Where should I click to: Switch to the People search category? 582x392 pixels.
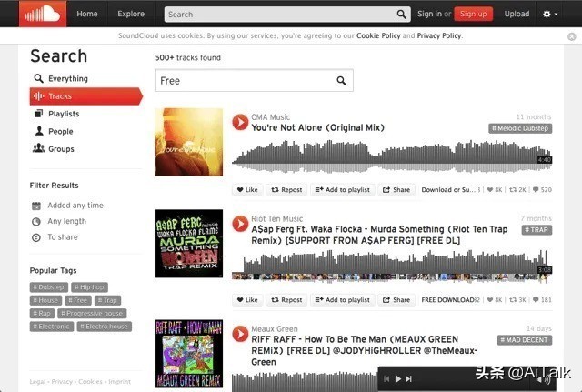pyautogui.click(x=60, y=131)
